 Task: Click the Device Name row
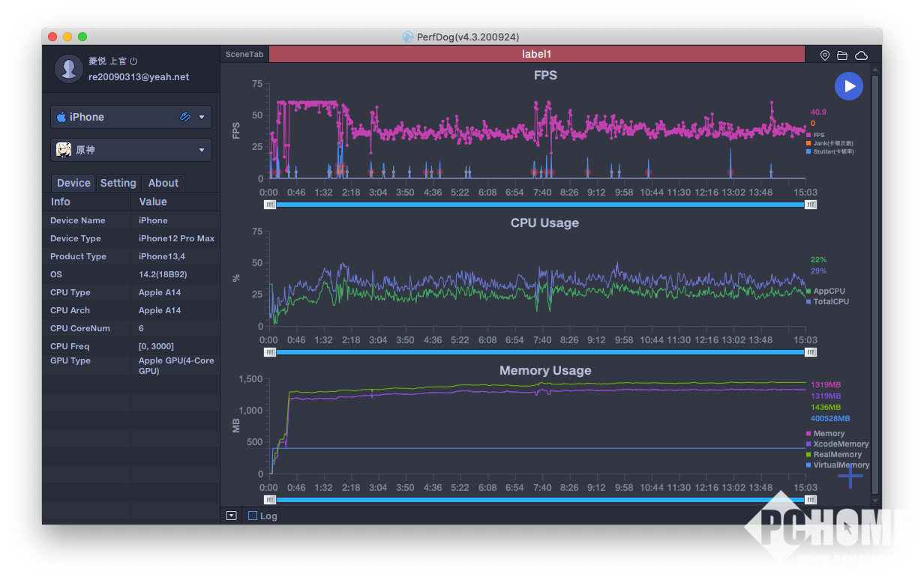click(131, 220)
